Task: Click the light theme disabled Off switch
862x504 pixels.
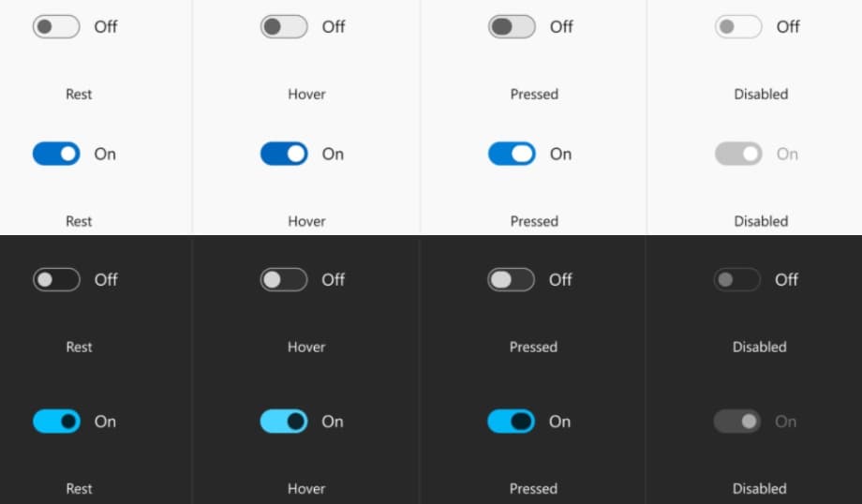Action: tap(738, 27)
